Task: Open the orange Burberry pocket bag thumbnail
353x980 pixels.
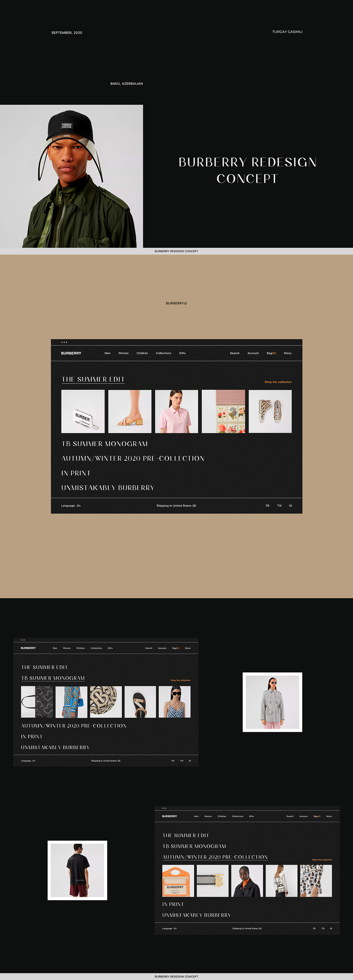Action: pos(178,881)
